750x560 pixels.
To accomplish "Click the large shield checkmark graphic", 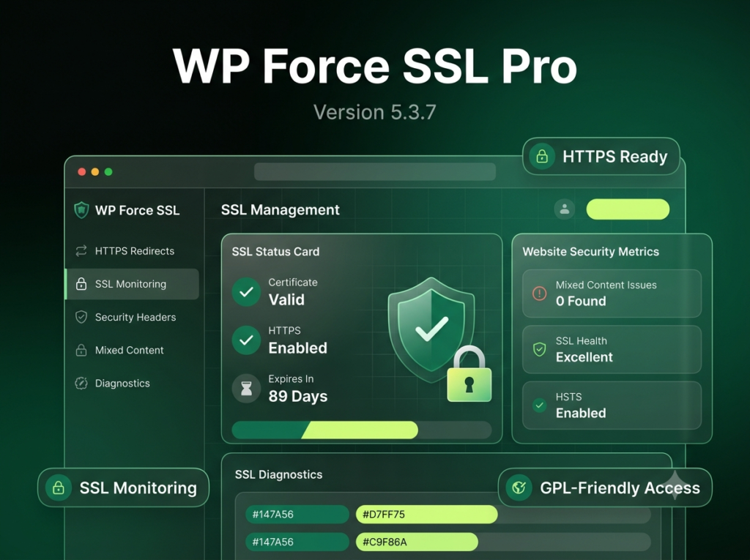I will (x=431, y=329).
